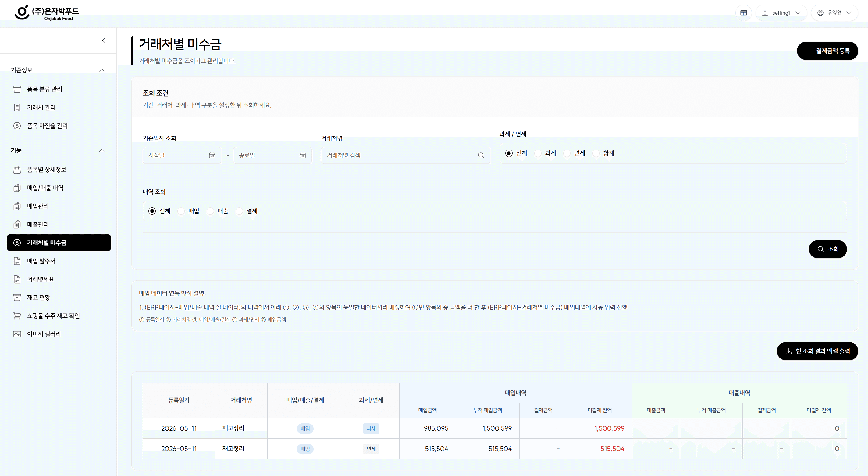Open 품목 분류 관리 menu

pyautogui.click(x=59, y=89)
